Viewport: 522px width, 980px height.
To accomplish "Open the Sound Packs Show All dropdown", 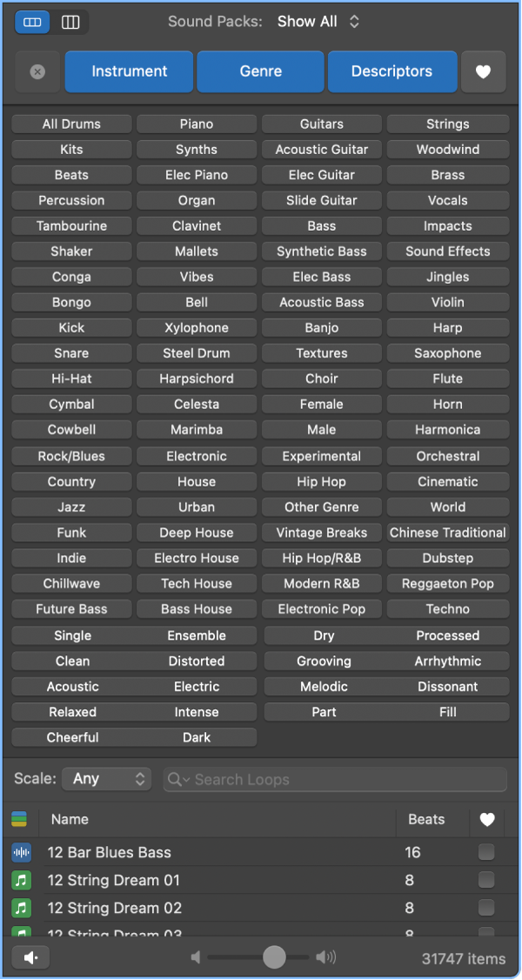I will coord(318,22).
